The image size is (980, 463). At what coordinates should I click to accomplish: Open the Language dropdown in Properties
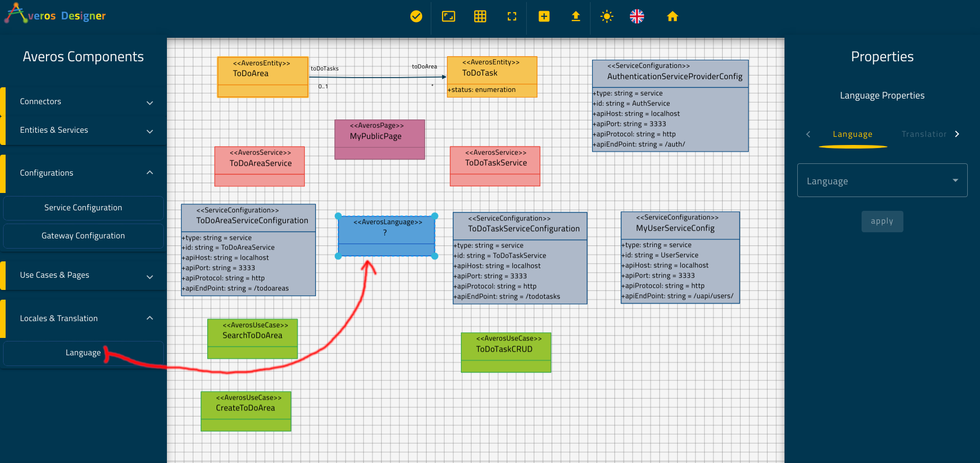coord(882,181)
